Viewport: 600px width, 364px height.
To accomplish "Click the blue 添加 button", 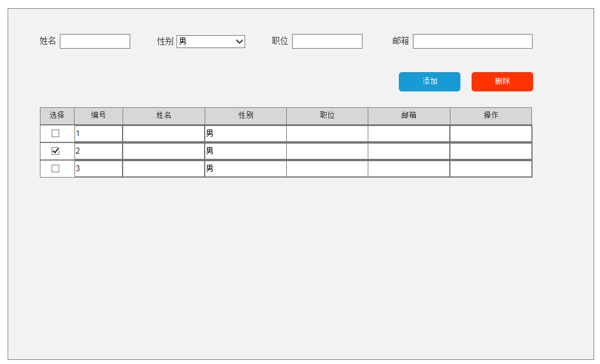I will [429, 81].
